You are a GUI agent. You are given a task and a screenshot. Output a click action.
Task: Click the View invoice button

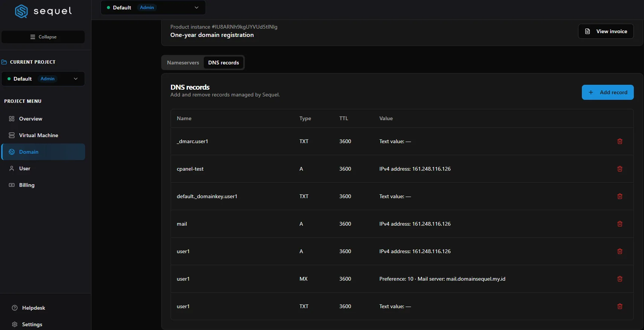(606, 31)
